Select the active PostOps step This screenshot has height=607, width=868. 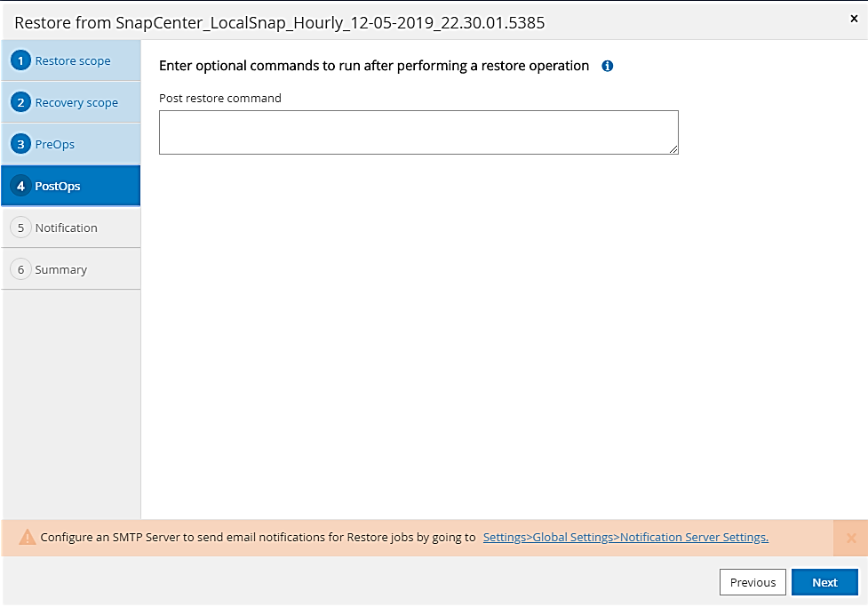tap(58, 186)
